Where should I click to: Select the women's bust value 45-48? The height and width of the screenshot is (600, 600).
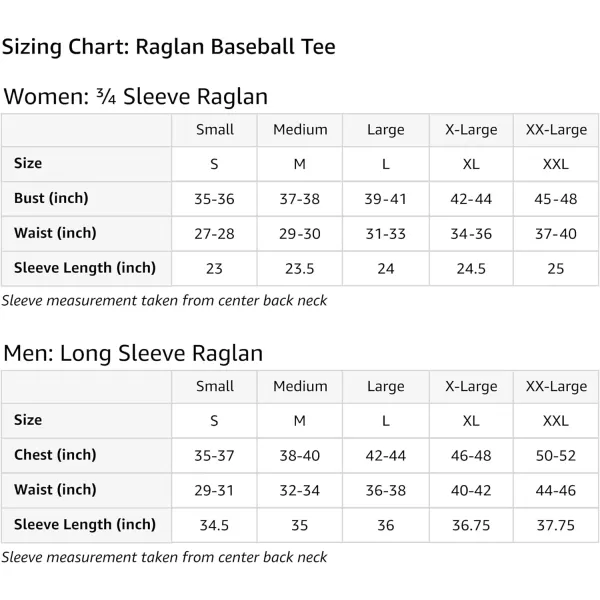(556, 199)
